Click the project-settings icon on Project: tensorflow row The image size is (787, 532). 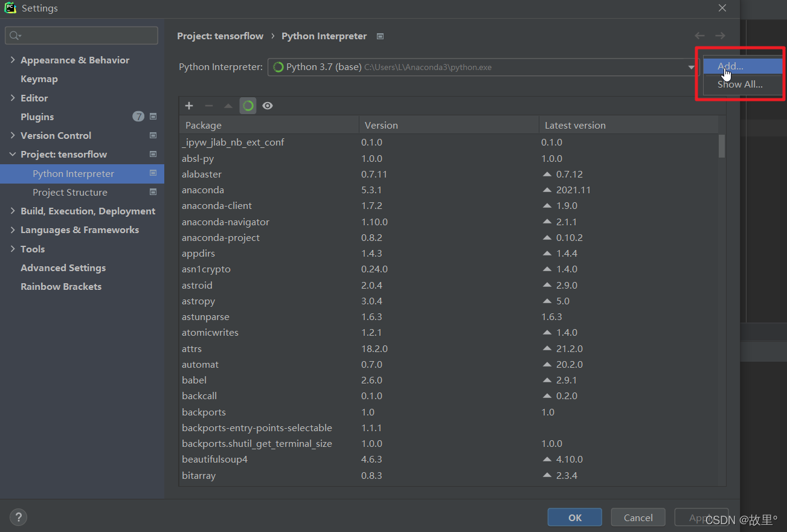(153, 154)
